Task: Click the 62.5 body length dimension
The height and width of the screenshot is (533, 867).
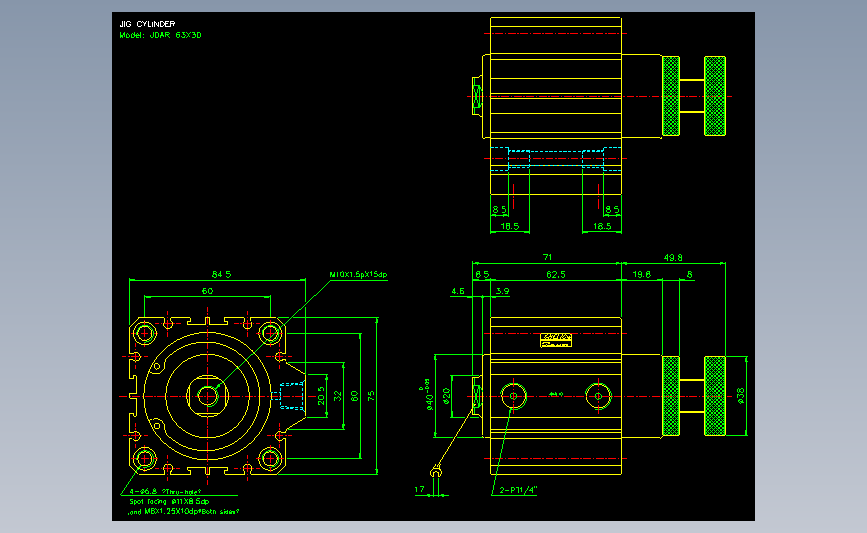Action: 556,274
